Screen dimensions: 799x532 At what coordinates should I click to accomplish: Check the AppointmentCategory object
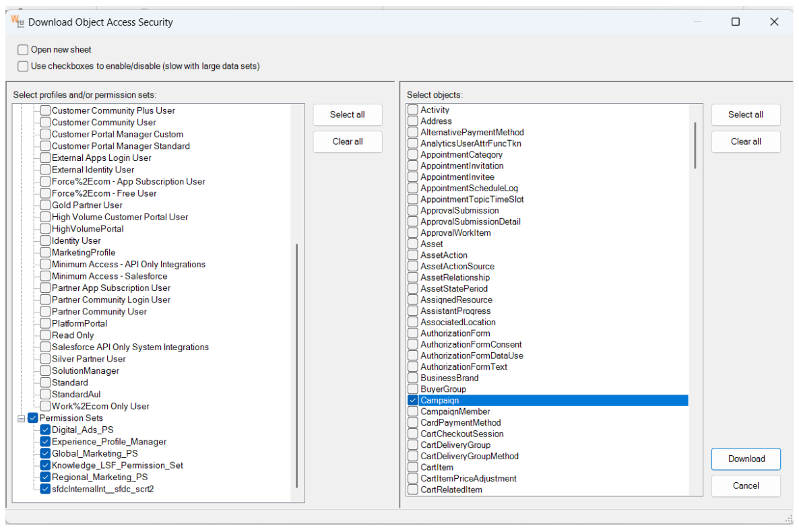pos(413,155)
